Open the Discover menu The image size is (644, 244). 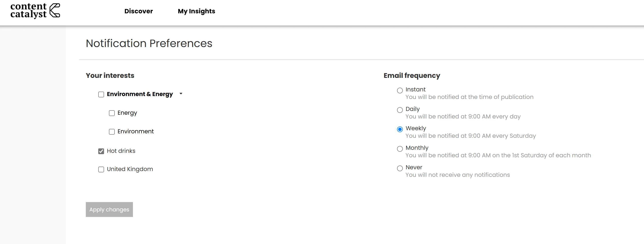tap(138, 11)
